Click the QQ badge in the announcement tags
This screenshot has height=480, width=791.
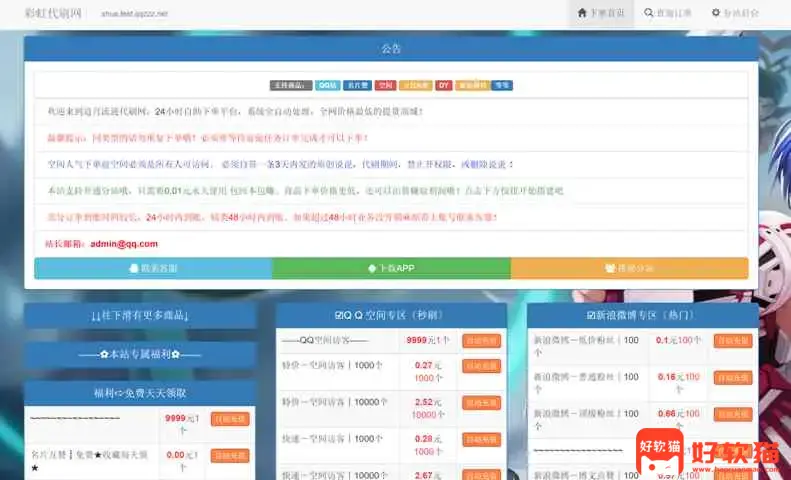(x=327, y=86)
